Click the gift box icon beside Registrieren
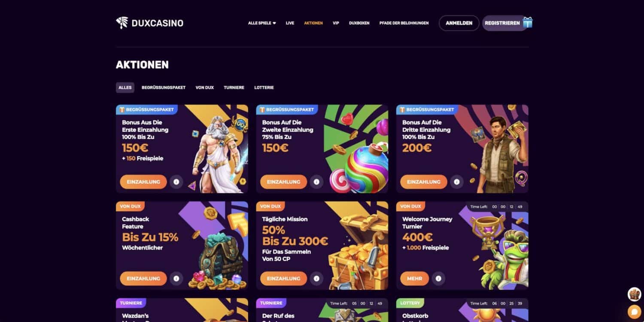The width and height of the screenshot is (644, 322). pyautogui.click(x=528, y=22)
